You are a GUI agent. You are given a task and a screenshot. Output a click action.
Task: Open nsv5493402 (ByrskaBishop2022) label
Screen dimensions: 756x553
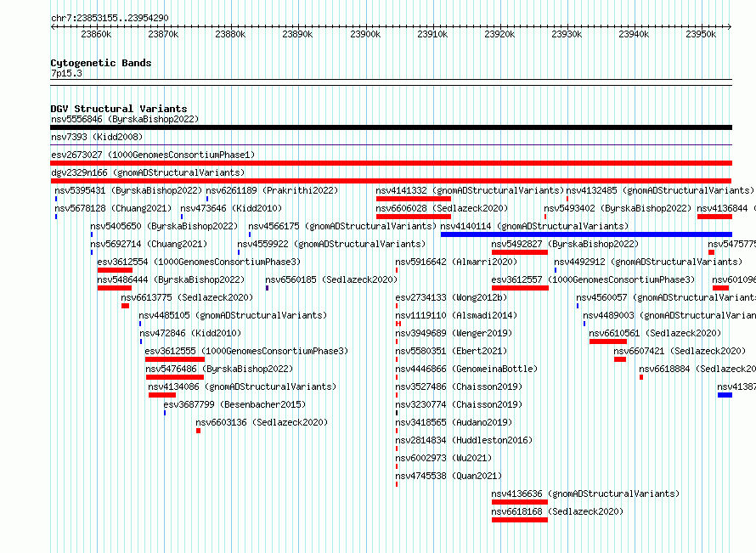[x=618, y=208]
